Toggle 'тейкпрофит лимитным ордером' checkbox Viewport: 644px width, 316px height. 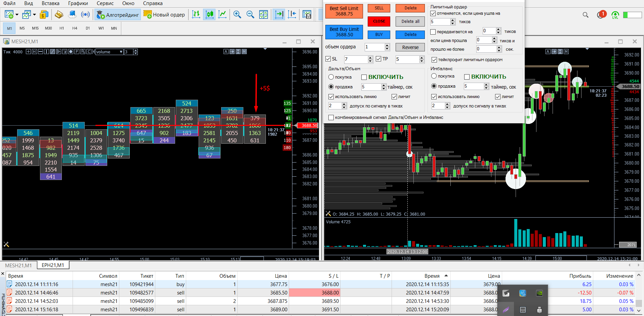click(x=434, y=60)
